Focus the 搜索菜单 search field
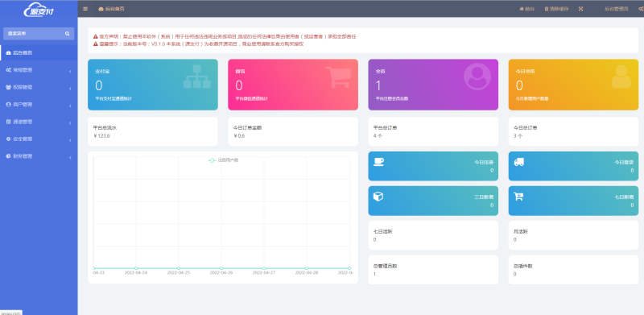 click(39, 34)
